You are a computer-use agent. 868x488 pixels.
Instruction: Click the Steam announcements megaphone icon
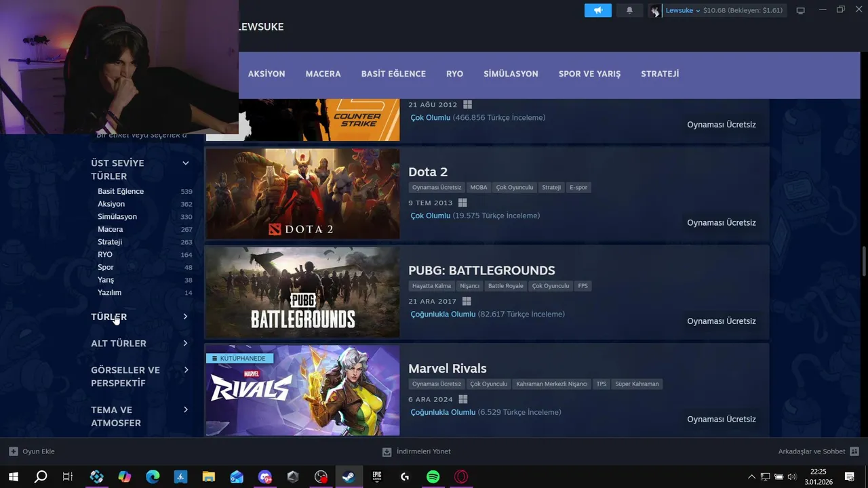pos(598,10)
